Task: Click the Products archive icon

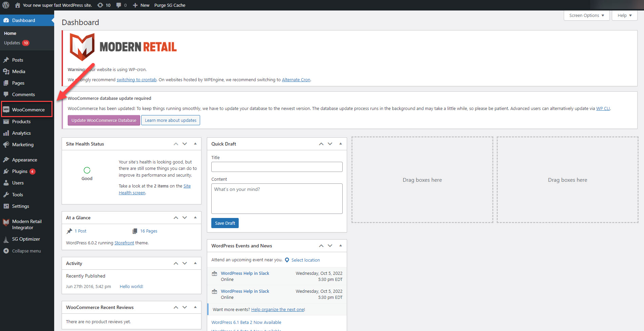Action: pyautogui.click(x=6, y=122)
